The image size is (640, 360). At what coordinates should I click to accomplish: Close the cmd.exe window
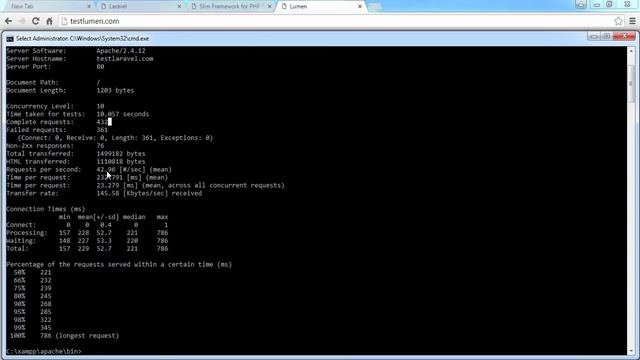point(624,36)
